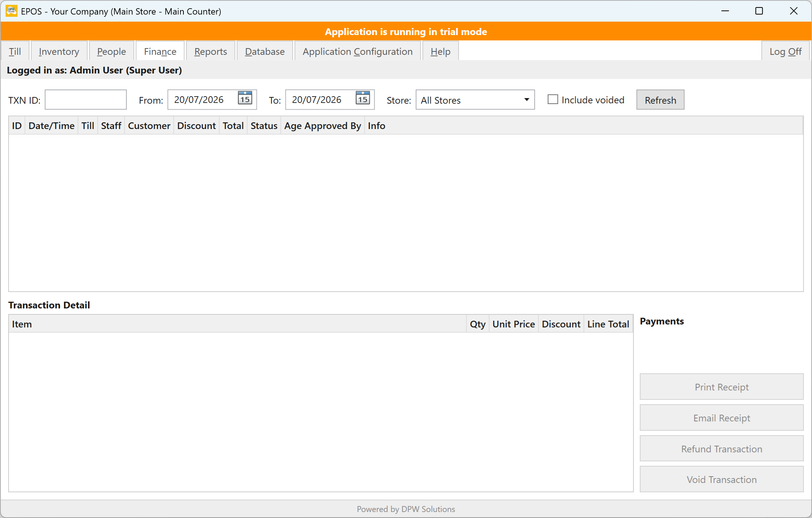The image size is (812, 518).
Task: Open the Help tab
Action: click(x=440, y=51)
